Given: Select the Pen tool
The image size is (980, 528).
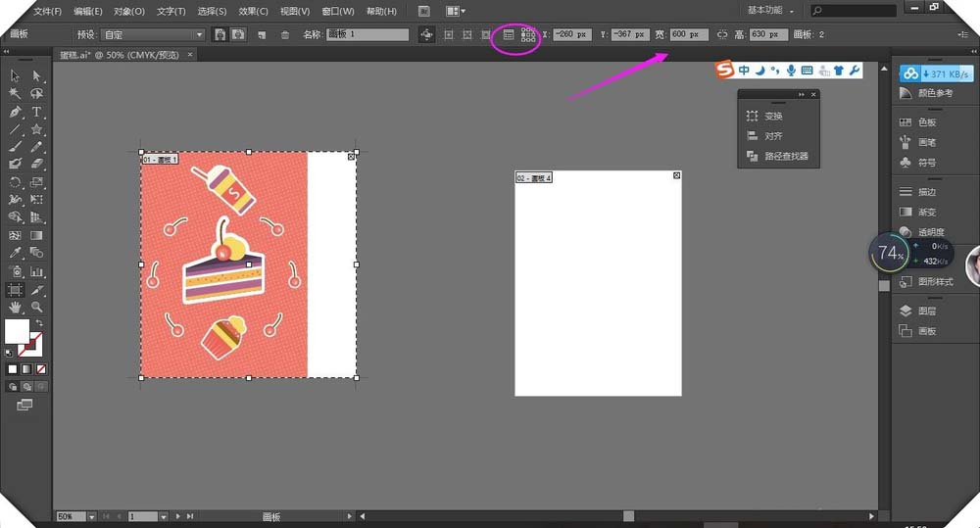Looking at the screenshot, I should 15,112.
